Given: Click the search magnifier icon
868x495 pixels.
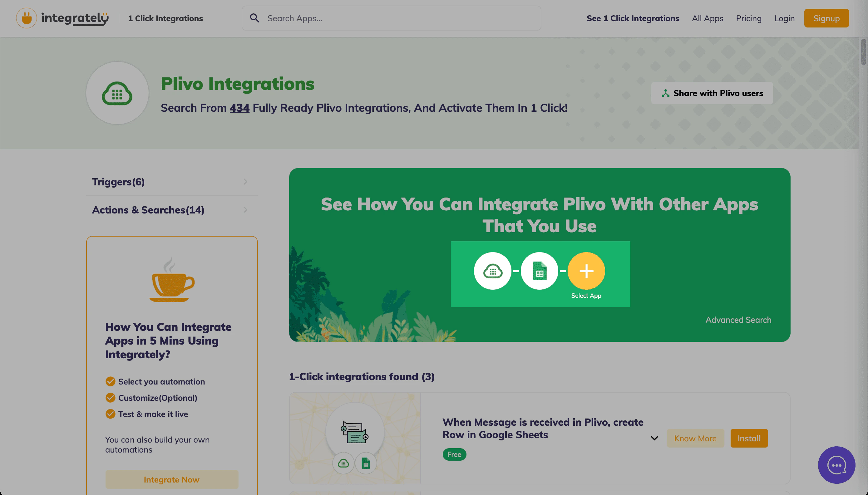Looking at the screenshot, I should (x=254, y=18).
